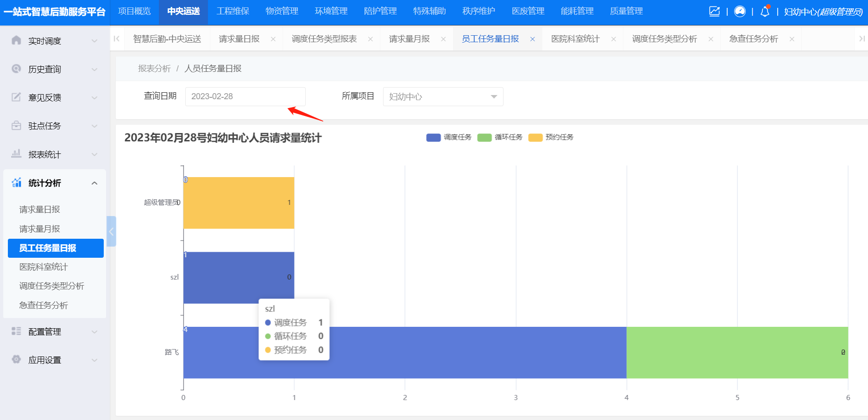Click the 查询日期 date input field
This screenshot has width=868, height=420.
click(x=245, y=96)
